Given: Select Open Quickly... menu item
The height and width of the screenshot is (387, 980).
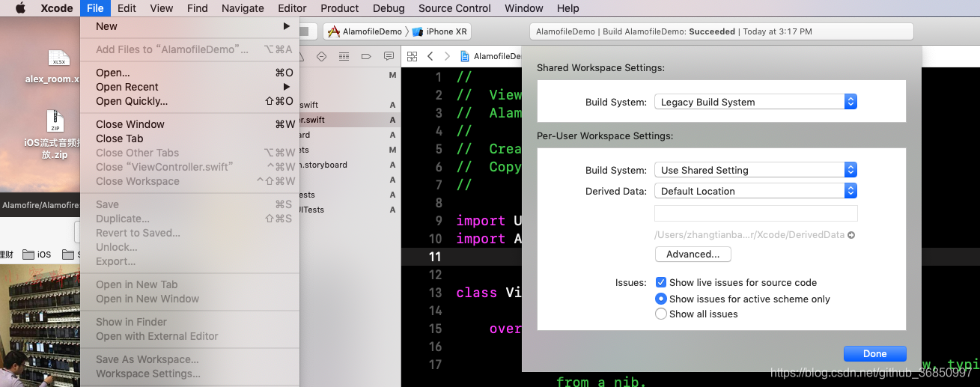Looking at the screenshot, I should 189,101.
